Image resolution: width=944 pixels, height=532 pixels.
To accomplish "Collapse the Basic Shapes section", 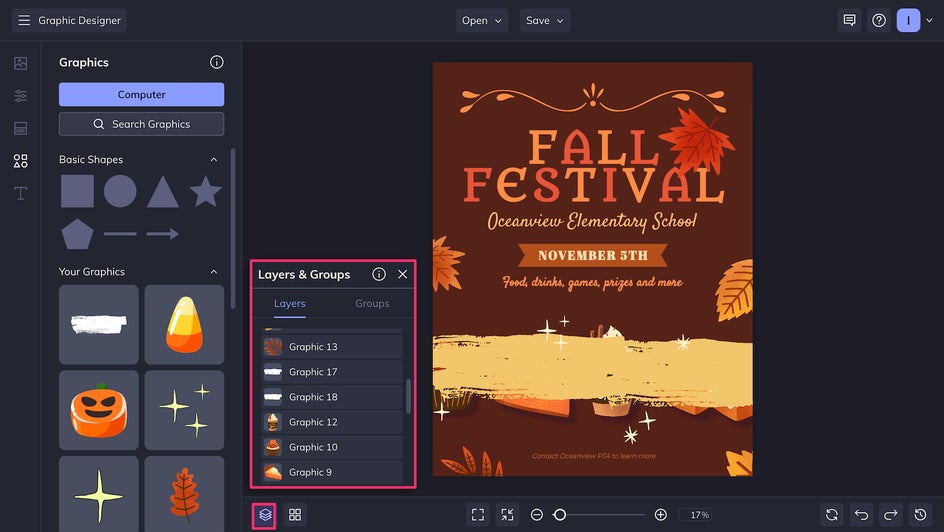I will 213,160.
